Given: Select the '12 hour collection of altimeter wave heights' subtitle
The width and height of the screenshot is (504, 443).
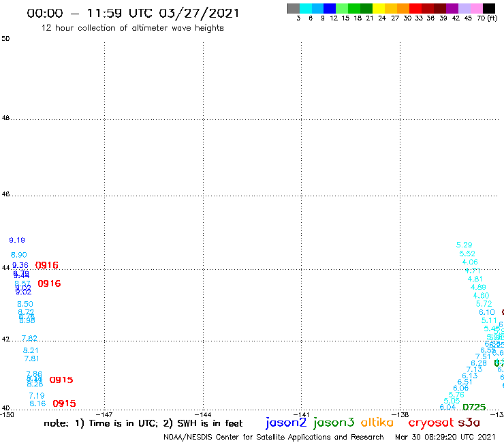Looking at the screenshot, I should [x=132, y=28].
